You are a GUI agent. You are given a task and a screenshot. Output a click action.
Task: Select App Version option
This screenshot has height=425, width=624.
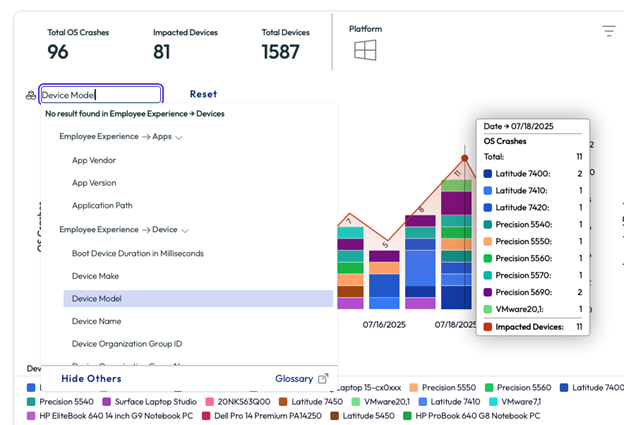pyautogui.click(x=94, y=183)
